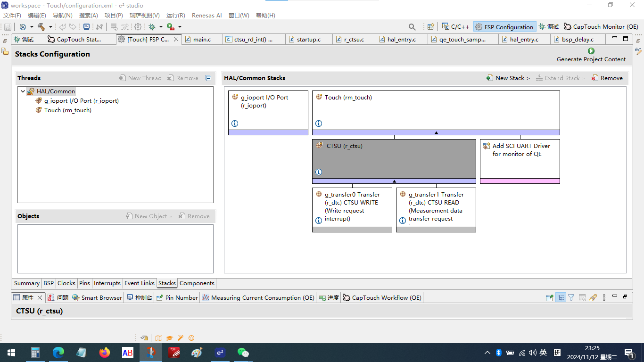Open the Summary configuration tab
The height and width of the screenshot is (362, 644).
pos(26,283)
